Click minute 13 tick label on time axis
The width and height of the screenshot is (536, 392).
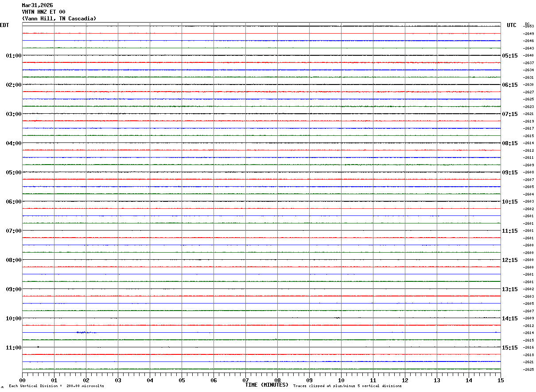coord(437,380)
